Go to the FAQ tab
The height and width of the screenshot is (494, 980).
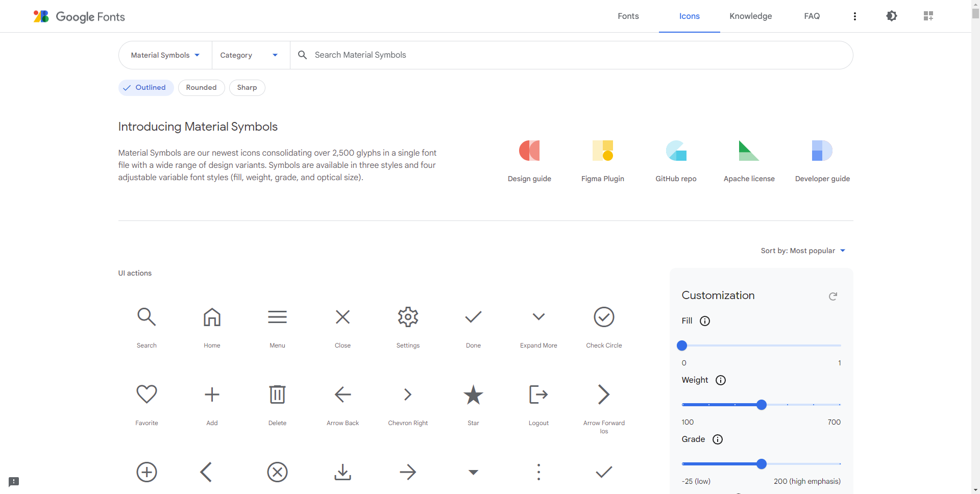click(x=812, y=16)
